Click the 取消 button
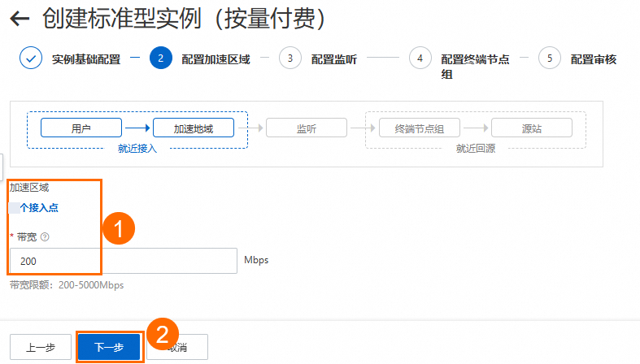Screen dimensions: 640x364 tap(177, 347)
